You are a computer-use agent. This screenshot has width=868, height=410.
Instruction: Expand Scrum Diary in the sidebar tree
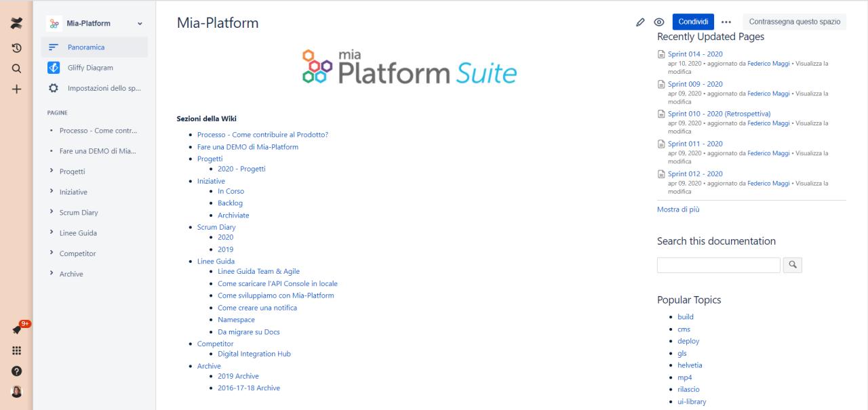[x=52, y=212]
